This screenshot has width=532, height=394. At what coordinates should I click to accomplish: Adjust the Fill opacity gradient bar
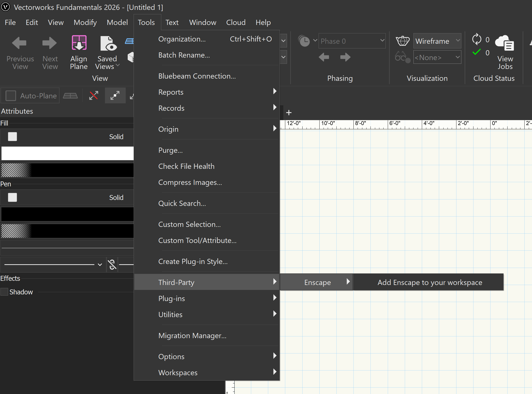click(67, 170)
